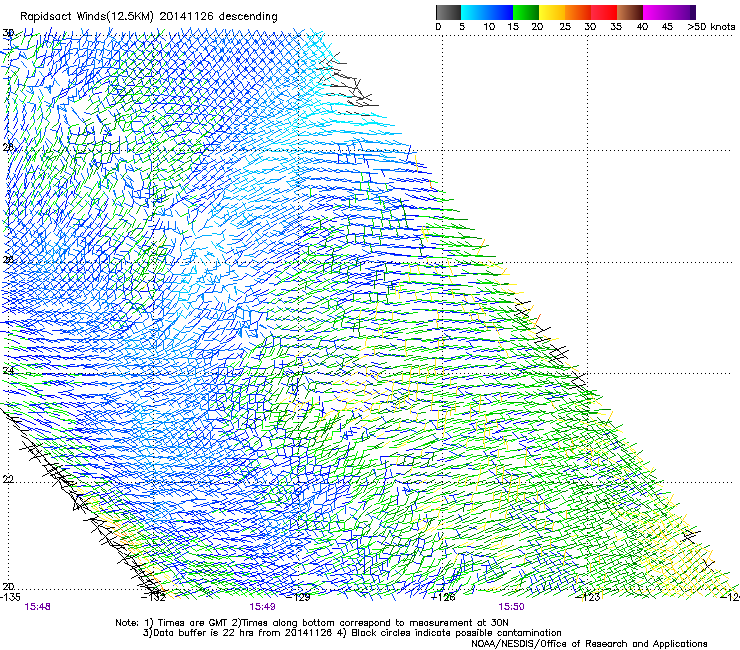Click the cyan-blue 5-15 knots legend gradient

tap(487, 13)
